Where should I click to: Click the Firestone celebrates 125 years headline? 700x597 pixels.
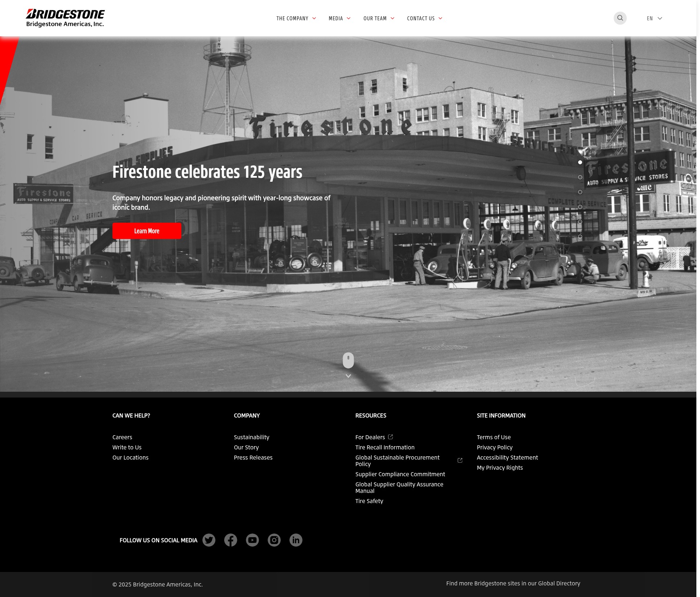tap(207, 172)
